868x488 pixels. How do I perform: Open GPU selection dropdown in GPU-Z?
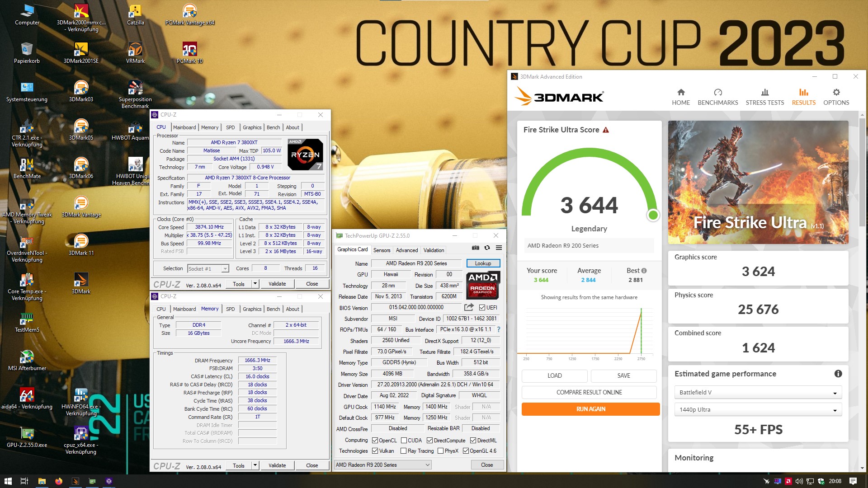pyautogui.click(x=382, y=465)
